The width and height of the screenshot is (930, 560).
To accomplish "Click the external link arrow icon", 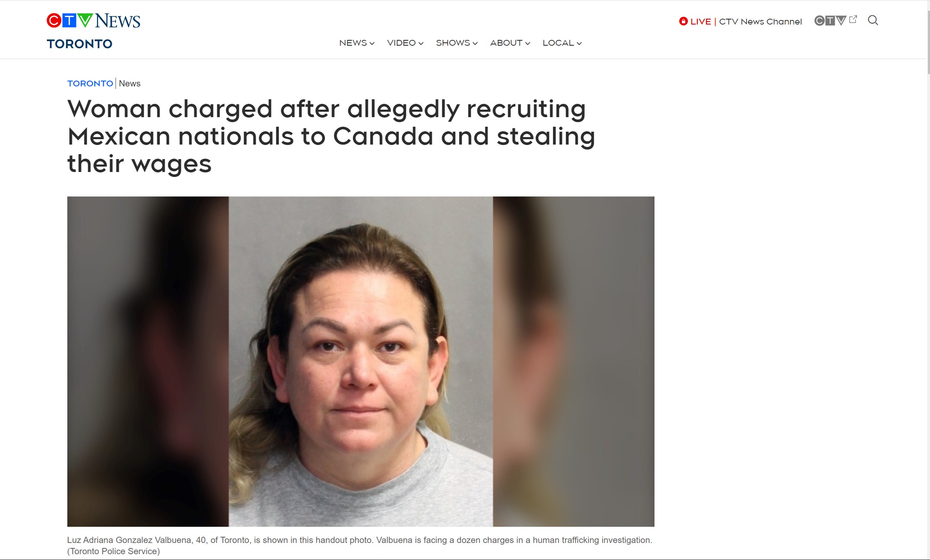I will click(853, 19).
